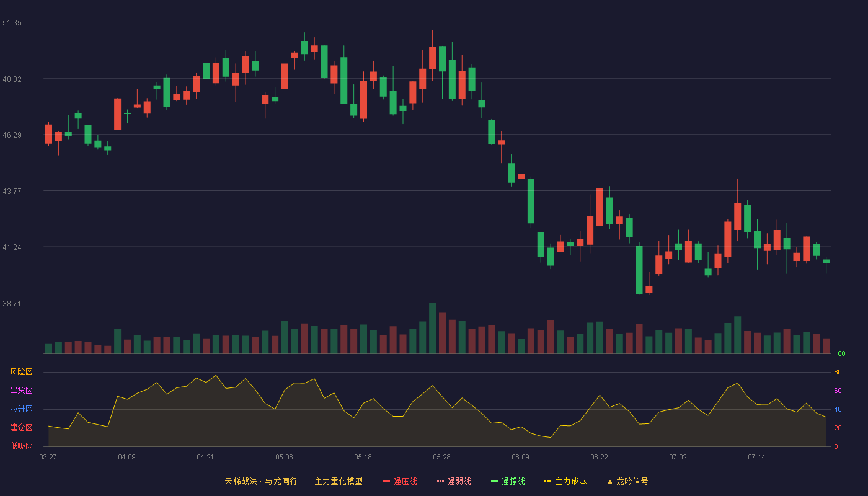This screenshot has width=868, height=496.
Task: Click the 出货区 zone label
Action: tap(21, 391)
